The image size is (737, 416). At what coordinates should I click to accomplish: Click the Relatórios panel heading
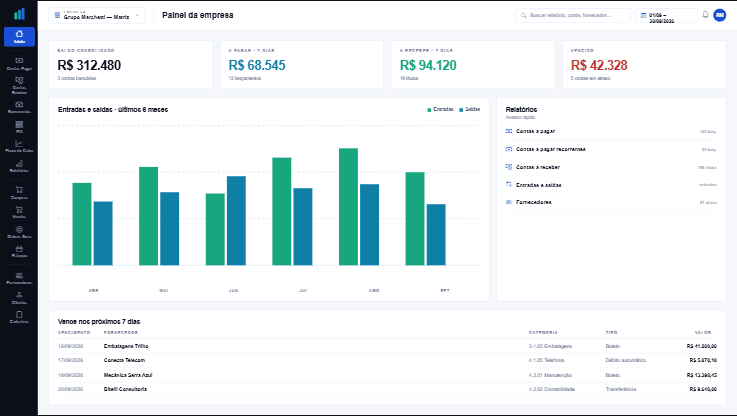click(x=521, y=109)
